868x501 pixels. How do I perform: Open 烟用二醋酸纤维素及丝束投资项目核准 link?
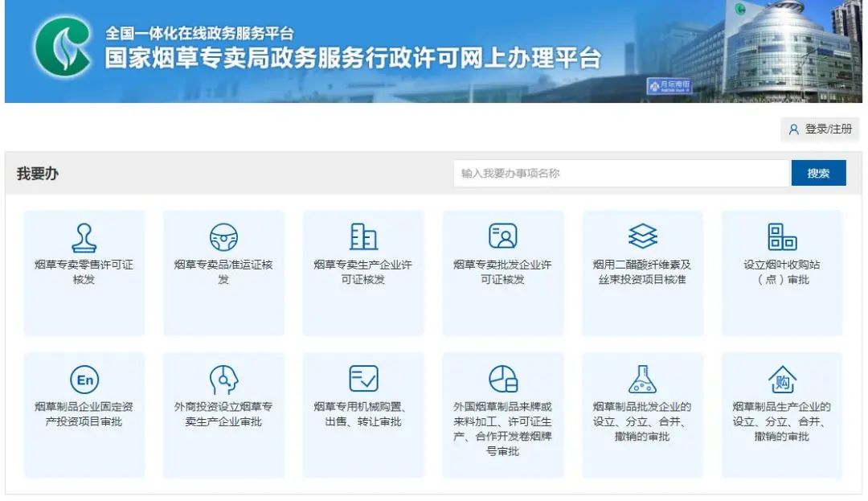[642, 272]
